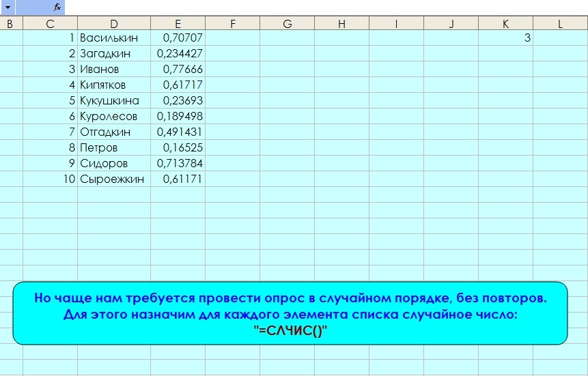
Task: Select the cell containing Сидоров
Action: pos(114,164)
